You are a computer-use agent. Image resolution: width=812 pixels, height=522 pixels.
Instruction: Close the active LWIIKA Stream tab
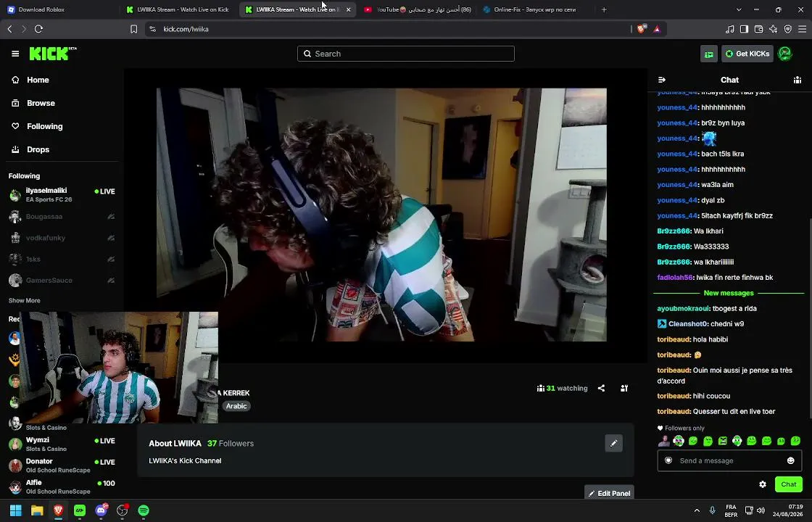348,9
